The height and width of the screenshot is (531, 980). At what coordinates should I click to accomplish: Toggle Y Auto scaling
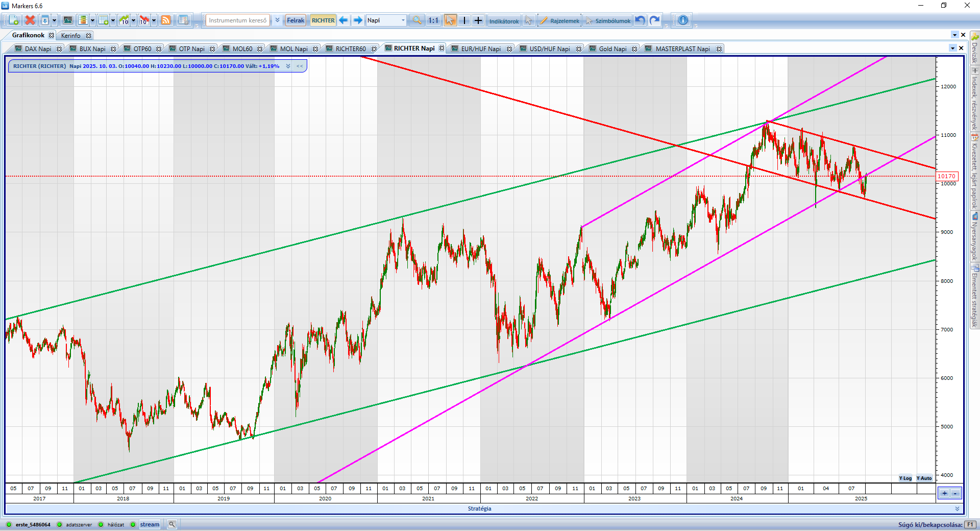924,478
